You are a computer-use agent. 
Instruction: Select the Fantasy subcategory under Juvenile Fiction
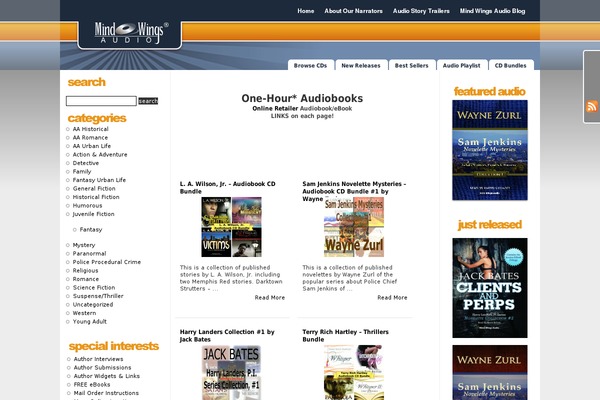click(x=91, y=230)
